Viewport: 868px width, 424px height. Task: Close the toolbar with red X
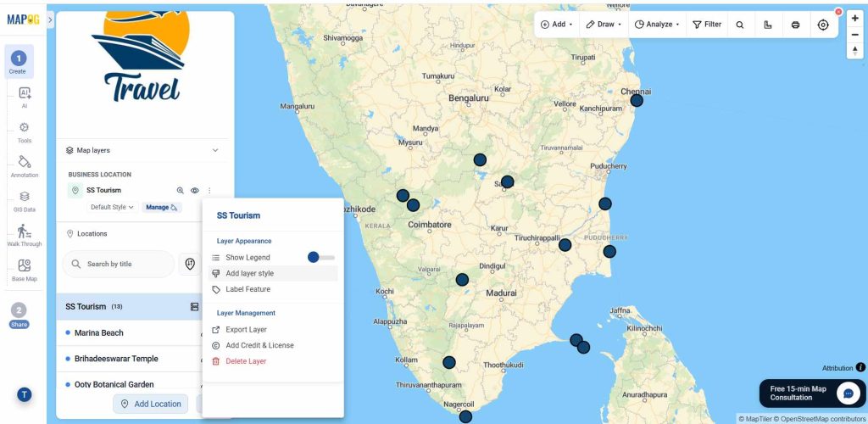tap(838, 12)
